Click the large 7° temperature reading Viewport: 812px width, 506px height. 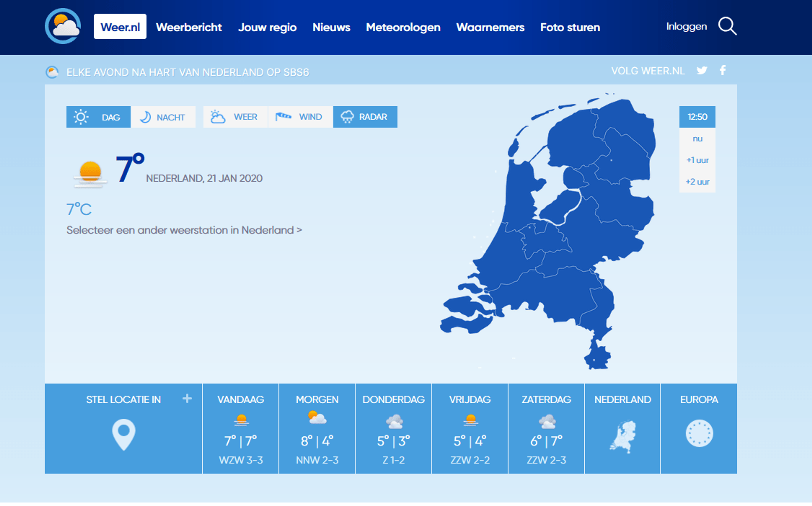pyautogui.click(x=130, y=168)
